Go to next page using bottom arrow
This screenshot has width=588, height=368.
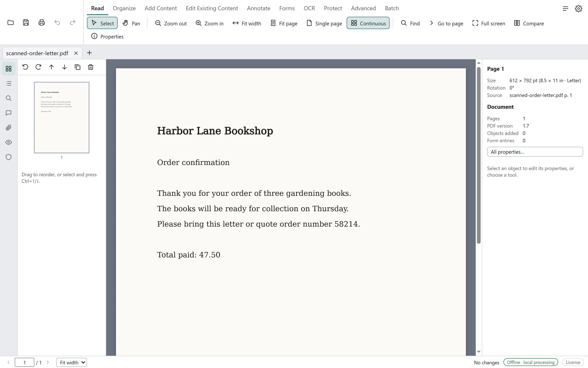(x=48, y=362)
